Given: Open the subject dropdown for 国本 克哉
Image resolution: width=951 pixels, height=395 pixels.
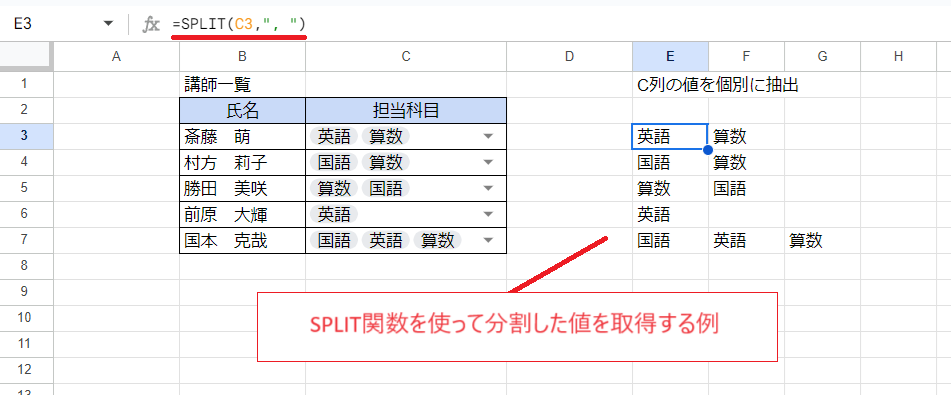Looking at the screenshot, I should [488, 241].
